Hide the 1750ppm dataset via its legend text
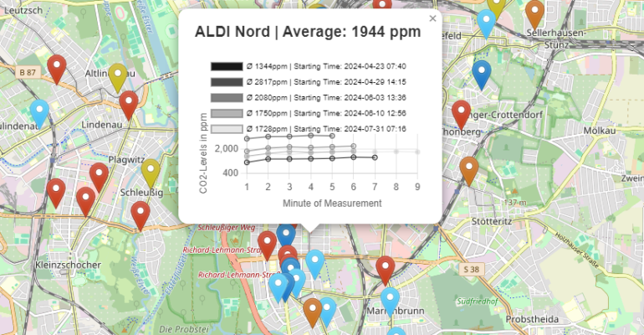The image size is (644, 335). click(326, 113)
